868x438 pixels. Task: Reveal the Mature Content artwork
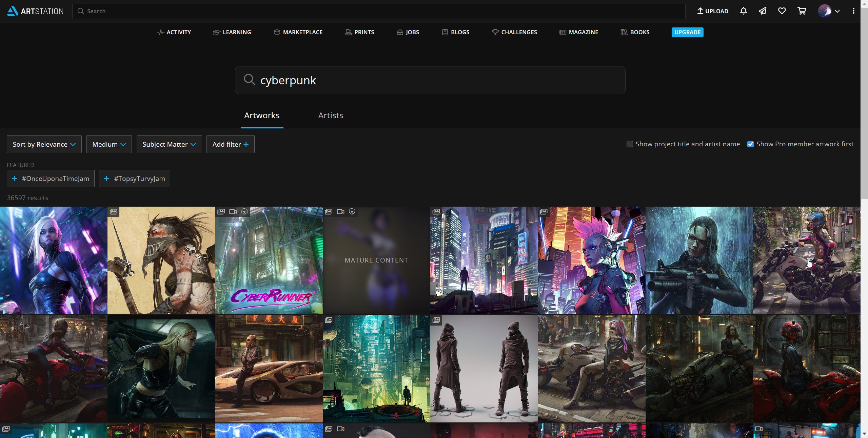click(x=376, y=260)
